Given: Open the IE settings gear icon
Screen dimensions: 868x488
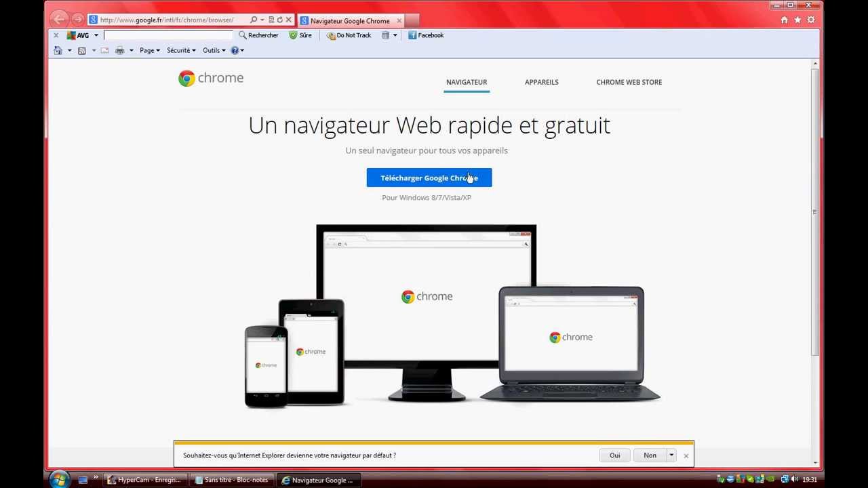Looking at the screenshot, I should click(810, 20).
